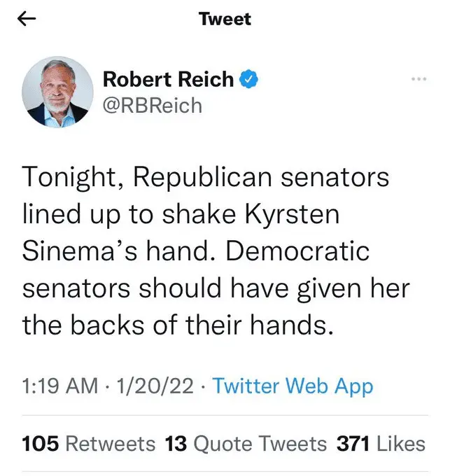This screenshot has width=450, height=476.
Task: Open the Twitter Web App source link
Action: pos(292,386)
